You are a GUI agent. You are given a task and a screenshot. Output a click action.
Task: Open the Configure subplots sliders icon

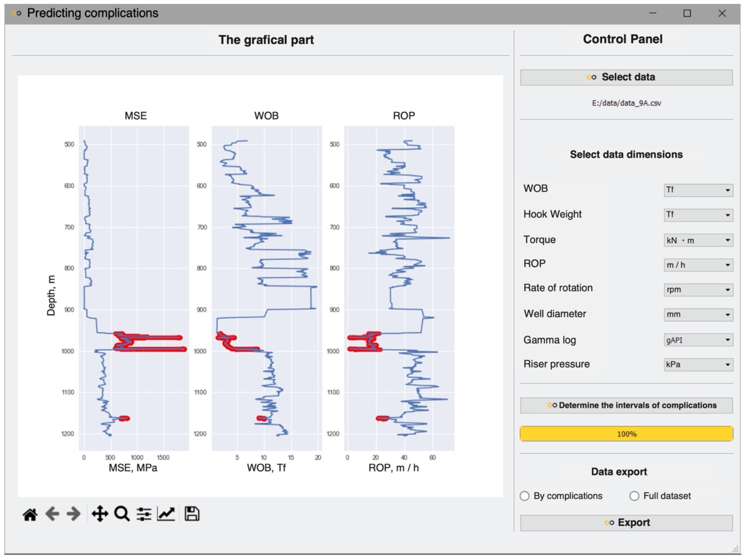point(144,514)
